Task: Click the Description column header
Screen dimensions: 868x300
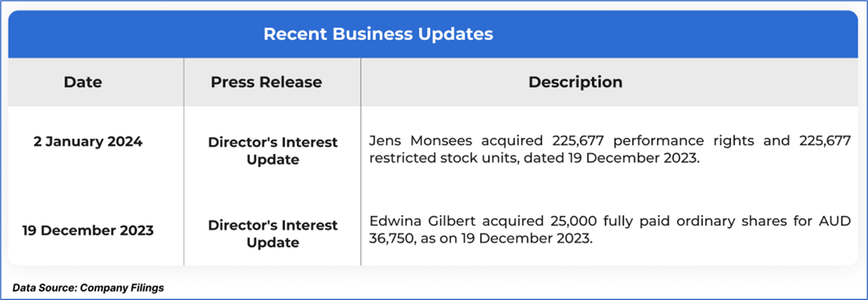Action: coord(575,82)
